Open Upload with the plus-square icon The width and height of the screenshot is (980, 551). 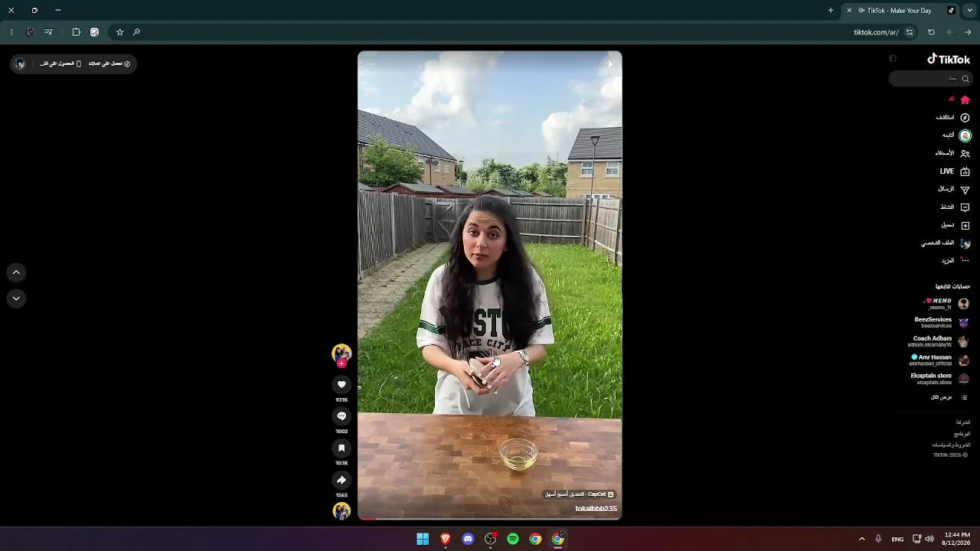coord(955,225)
